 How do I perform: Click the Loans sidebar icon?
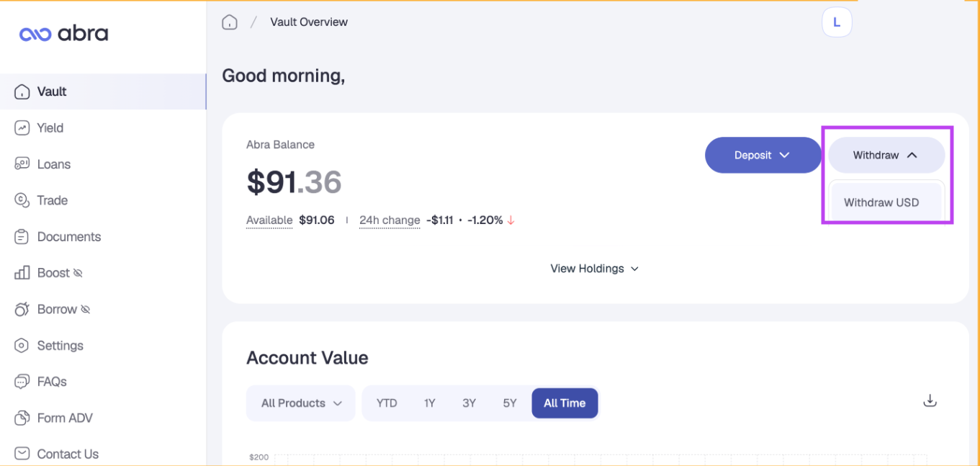pyautogui.click(x=22, y=163)
